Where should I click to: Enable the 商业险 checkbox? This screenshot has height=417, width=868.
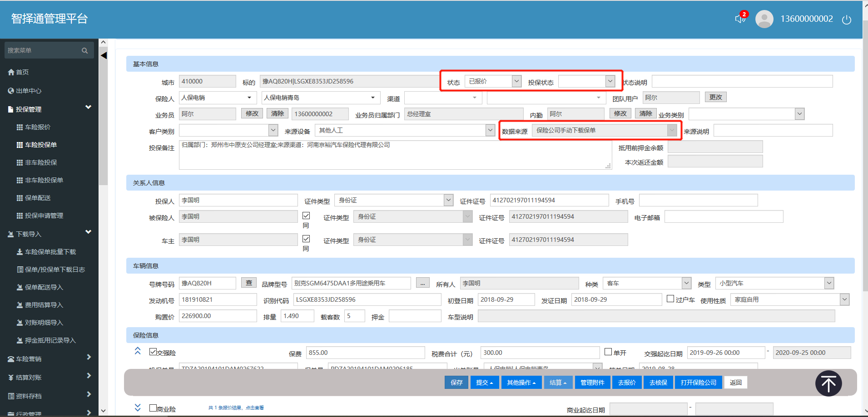click(153, 408)
